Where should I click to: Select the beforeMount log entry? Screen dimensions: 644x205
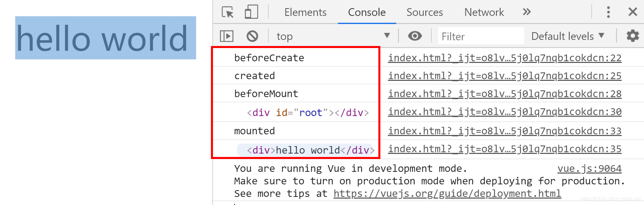[x=266, y=94]
